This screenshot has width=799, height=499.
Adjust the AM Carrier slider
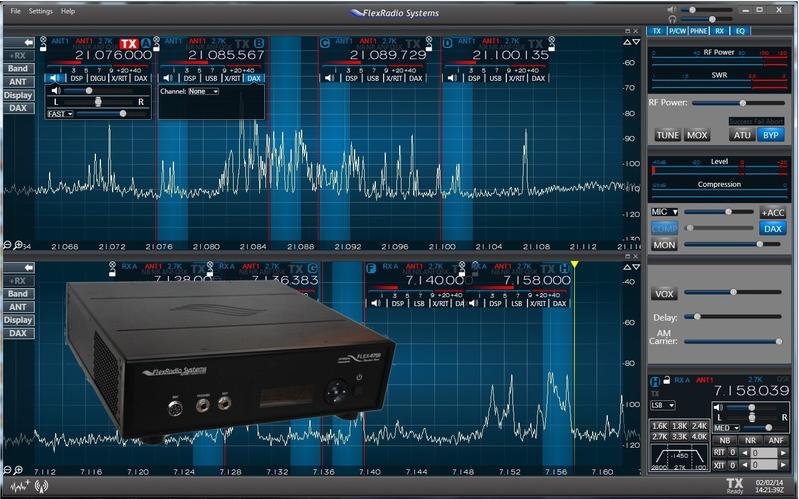point(733,341)
